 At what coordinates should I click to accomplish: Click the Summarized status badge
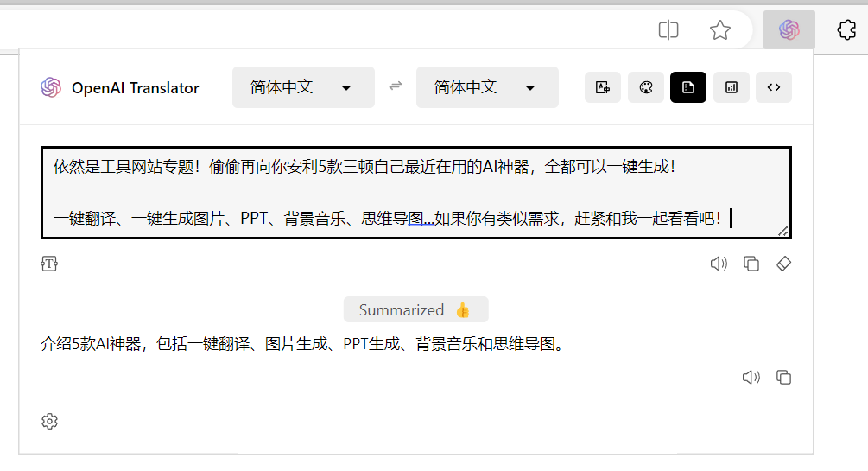[x=415, y=309]
